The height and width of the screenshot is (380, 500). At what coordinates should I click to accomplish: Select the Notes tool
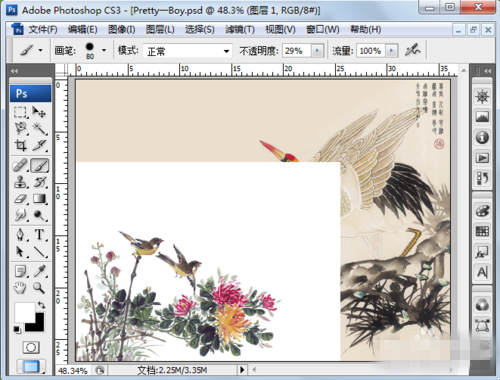(x=21, y=271)
